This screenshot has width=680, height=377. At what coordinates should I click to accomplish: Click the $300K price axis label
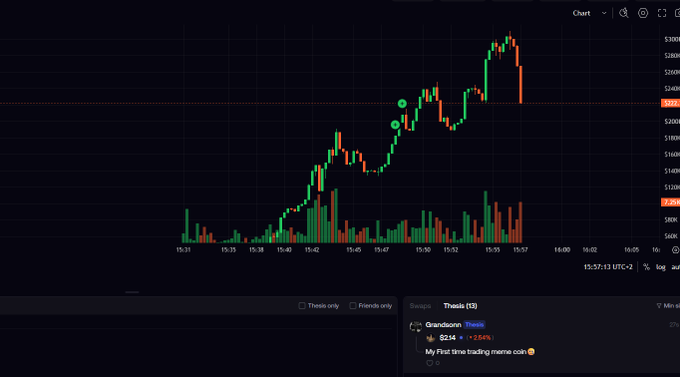click(x=672, y=39)
